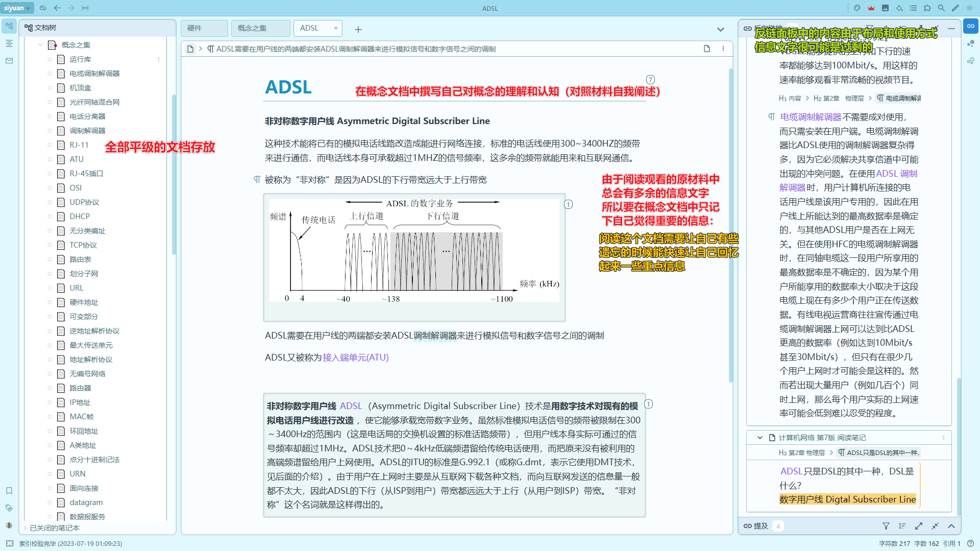Expand the 已关闭的笔记本 section
Screen dimensions: 980x551
(x=24, y=528)
